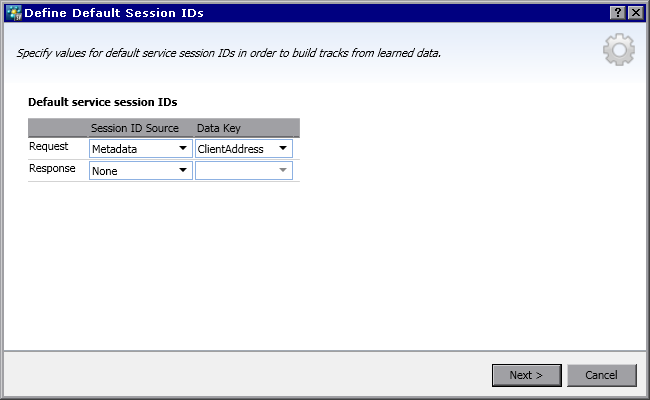The height and width of the screenshot is (400, 650).
Task: Close the Define Default Session IDs dialog
Action: click(x=636, y=11)
